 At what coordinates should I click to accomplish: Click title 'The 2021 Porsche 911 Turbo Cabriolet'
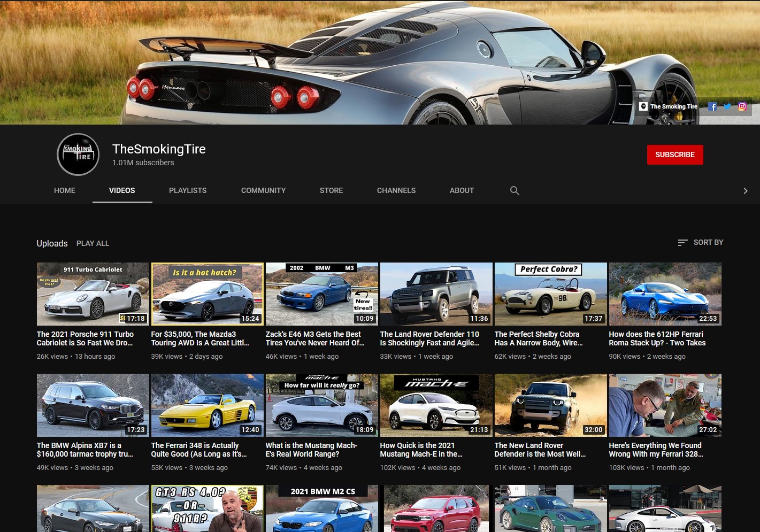pos(85,338)
